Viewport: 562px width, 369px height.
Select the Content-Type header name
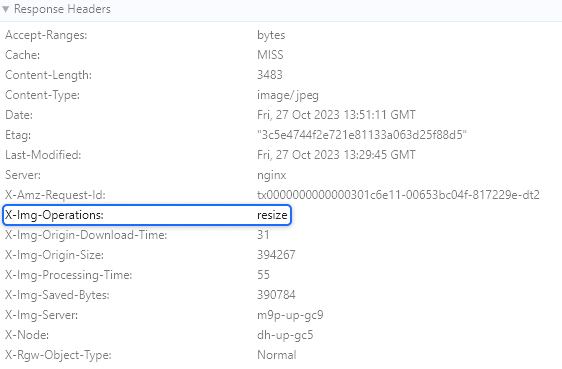(x=43, y=95)
